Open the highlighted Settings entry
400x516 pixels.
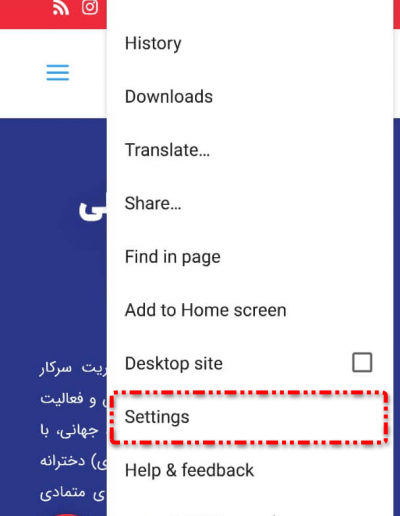coord(249,417)
